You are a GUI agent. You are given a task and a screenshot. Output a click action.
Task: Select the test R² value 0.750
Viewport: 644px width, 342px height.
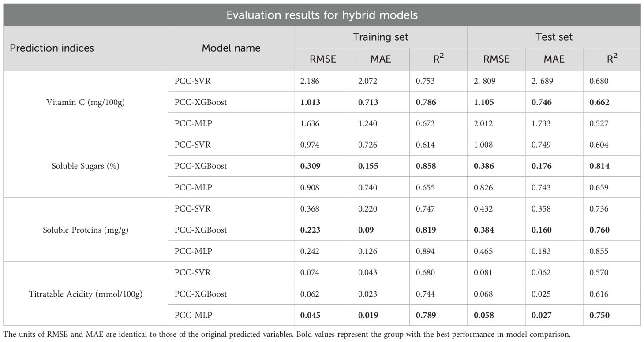(x=599, y=315)
